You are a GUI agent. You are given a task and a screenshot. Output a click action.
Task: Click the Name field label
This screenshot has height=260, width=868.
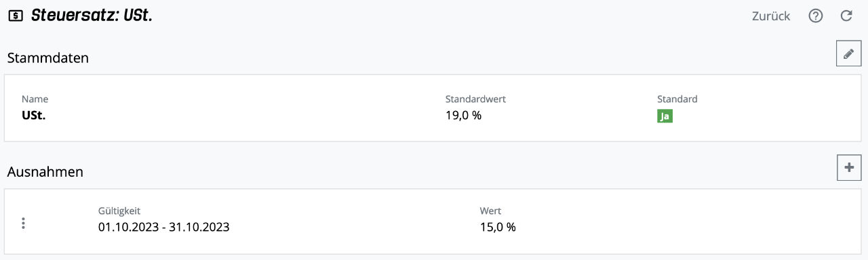pos(35,99)
